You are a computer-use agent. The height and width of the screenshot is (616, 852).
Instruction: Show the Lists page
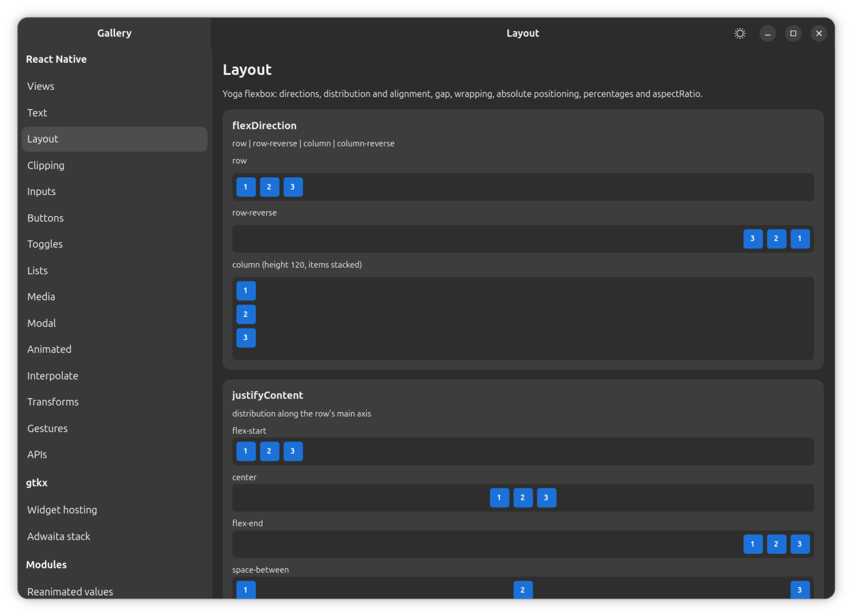(115, 270)
